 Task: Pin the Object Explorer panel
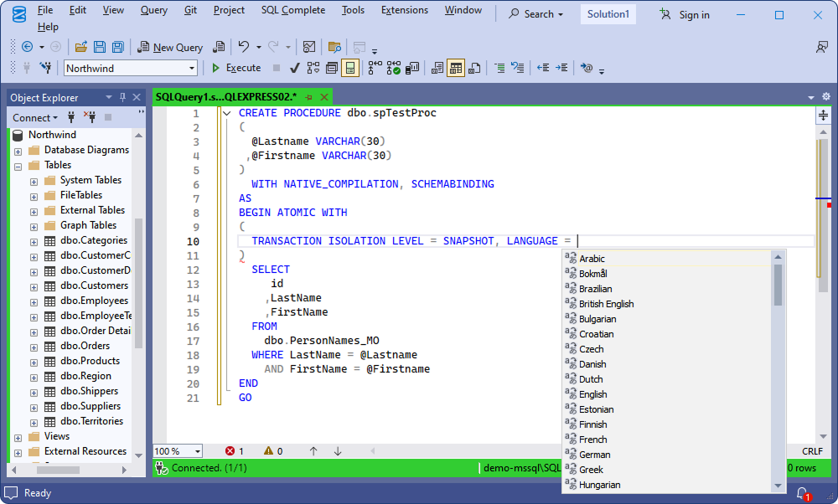tap(123, 97)
